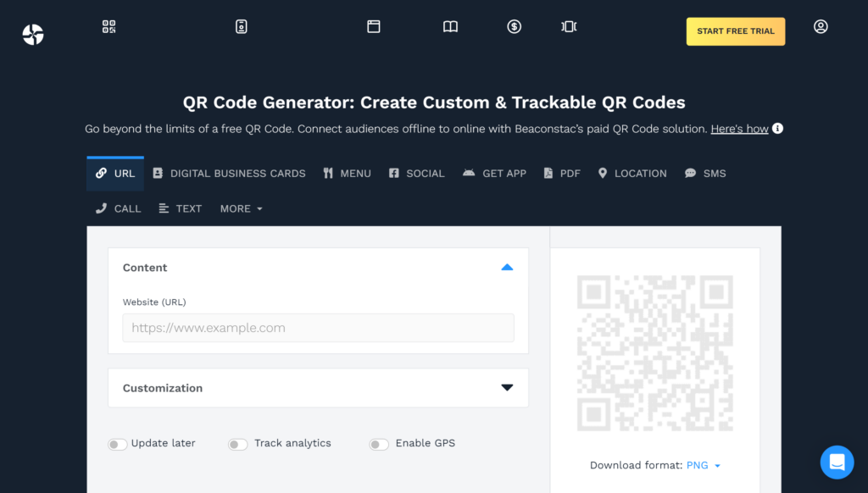Viewport: 868px width, 493px height.
Task: Click the Website URL input field
Action: point(318,328)
